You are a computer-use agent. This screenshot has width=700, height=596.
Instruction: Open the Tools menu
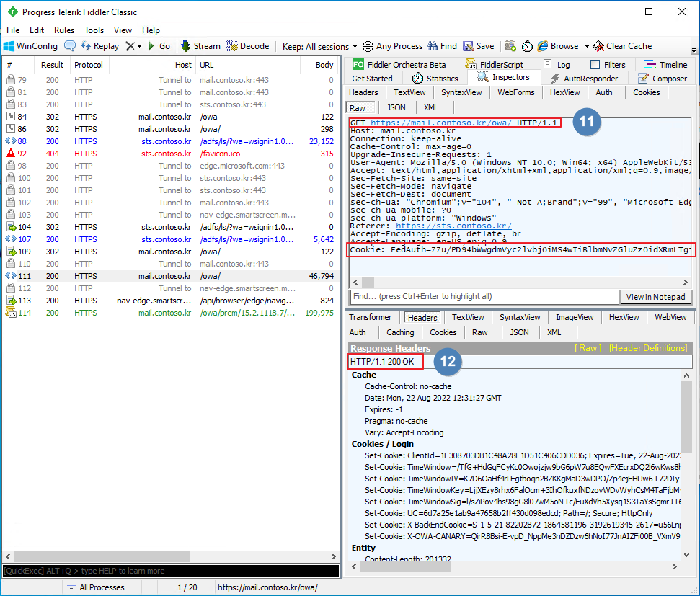click(94, 30)
